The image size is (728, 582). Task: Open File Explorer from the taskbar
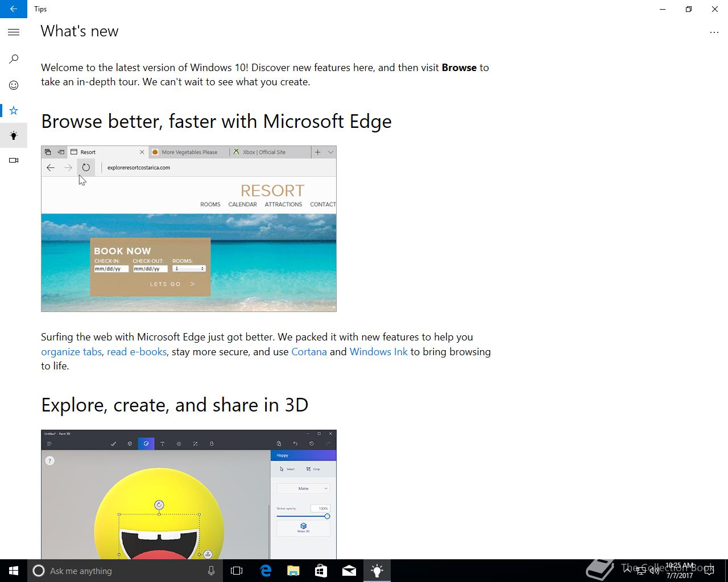point(293,571)
